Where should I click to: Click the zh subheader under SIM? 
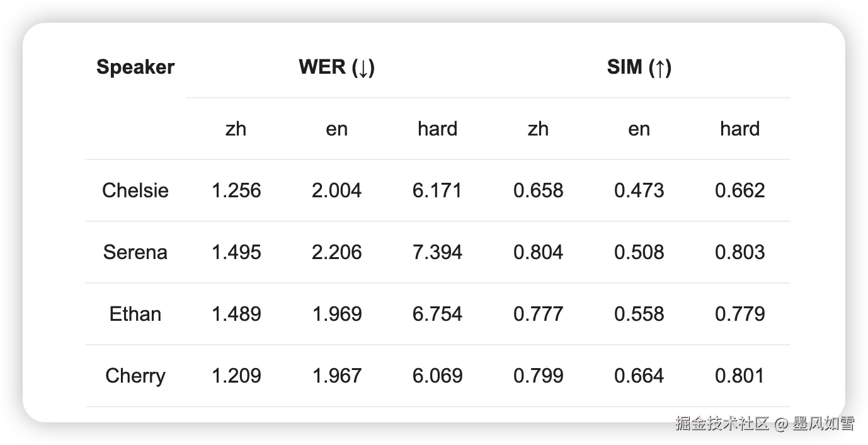click(x=539, y=129)
